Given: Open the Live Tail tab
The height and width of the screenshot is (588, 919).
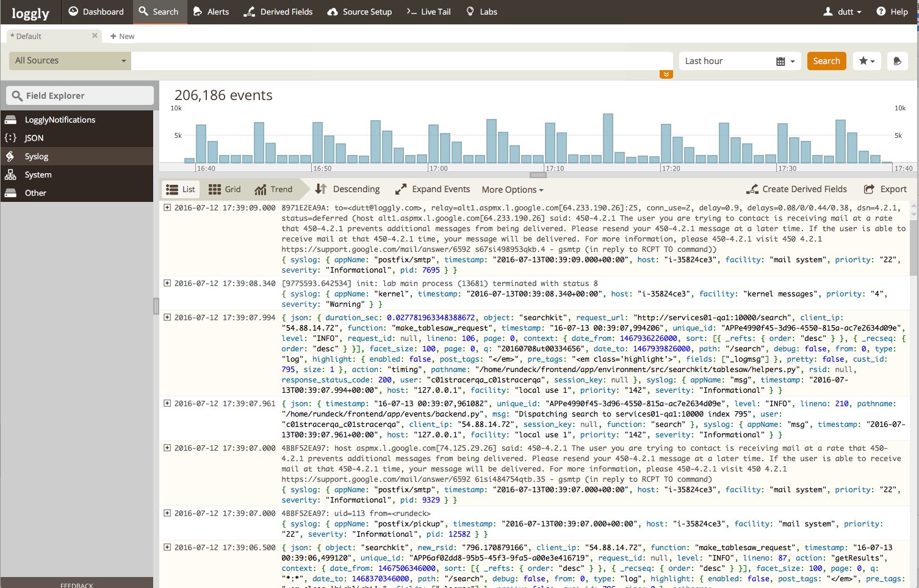Looking at the screenshot, I should click(x=428, y=12).
